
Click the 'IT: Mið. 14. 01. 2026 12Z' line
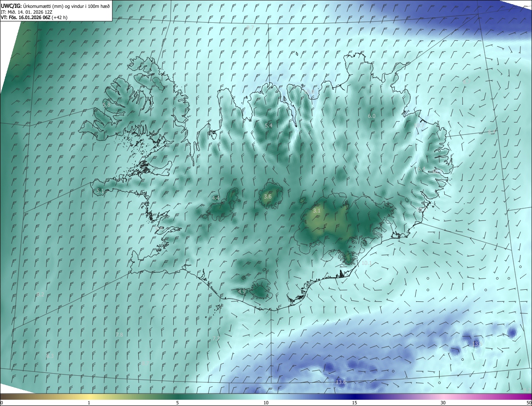[26, 12]
